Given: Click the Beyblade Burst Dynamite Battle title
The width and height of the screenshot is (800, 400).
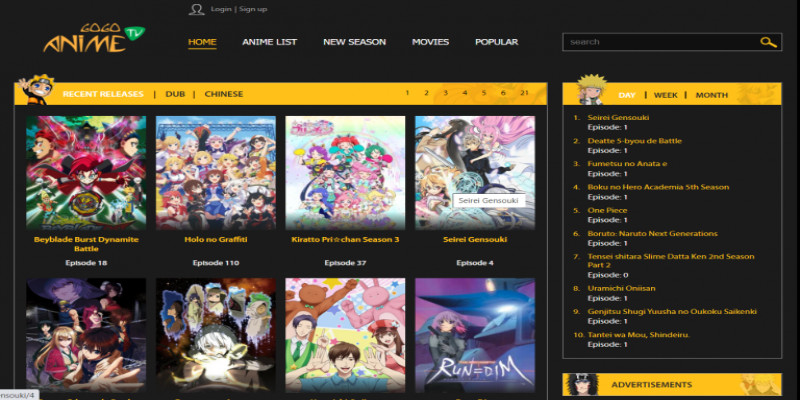Looking at the screenshot, I should pos(86,244).
